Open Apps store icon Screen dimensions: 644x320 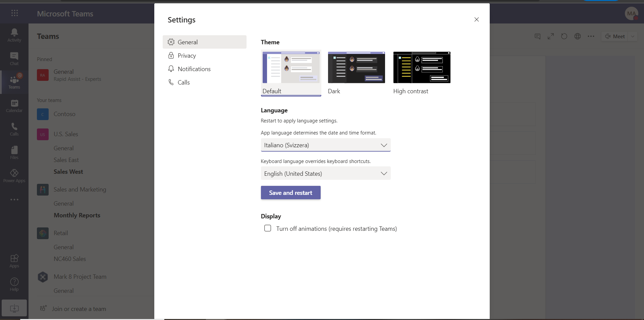[x=14, y=261]
